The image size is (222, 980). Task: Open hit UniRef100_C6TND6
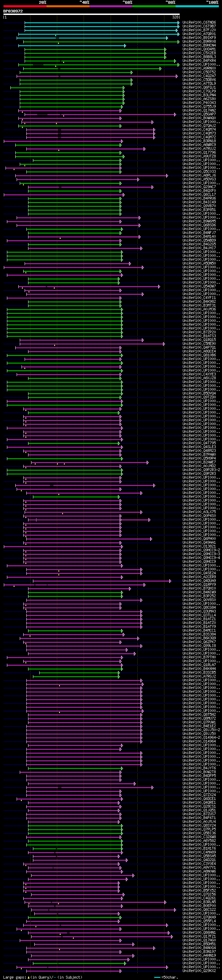click(x=199, y=23)
